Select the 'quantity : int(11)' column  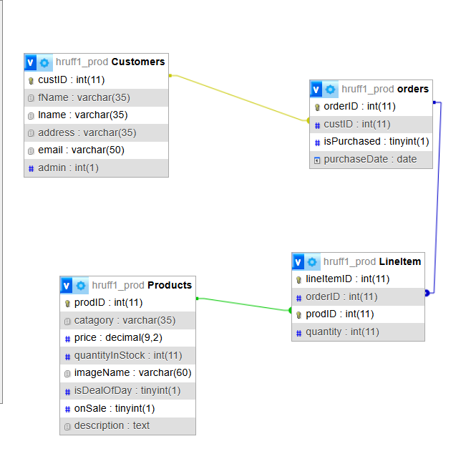(x=358, y=332)
